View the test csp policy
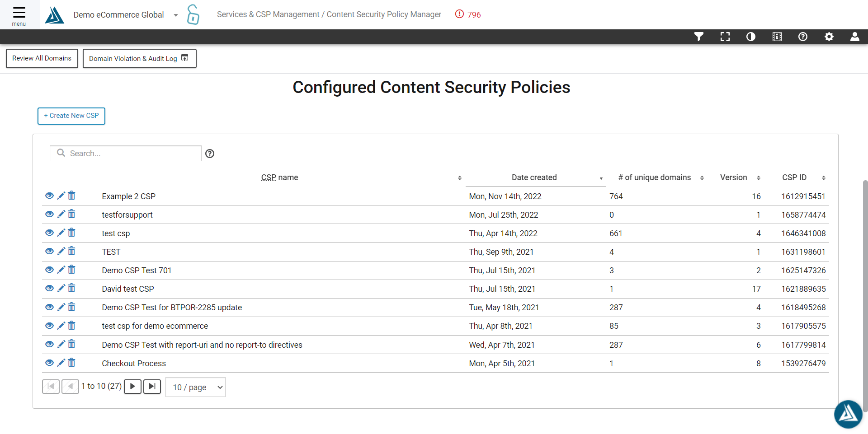Viewport: 868px width, 434px height. tap(50, 233)
